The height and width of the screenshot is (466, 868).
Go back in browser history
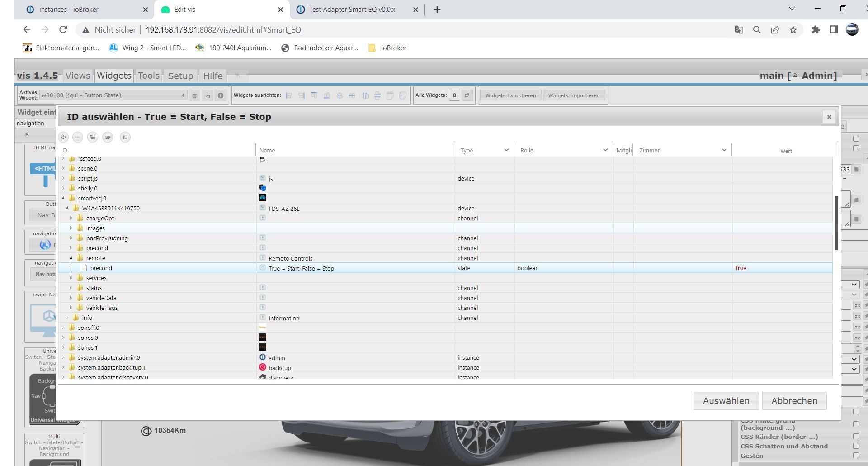pos(27,29)
